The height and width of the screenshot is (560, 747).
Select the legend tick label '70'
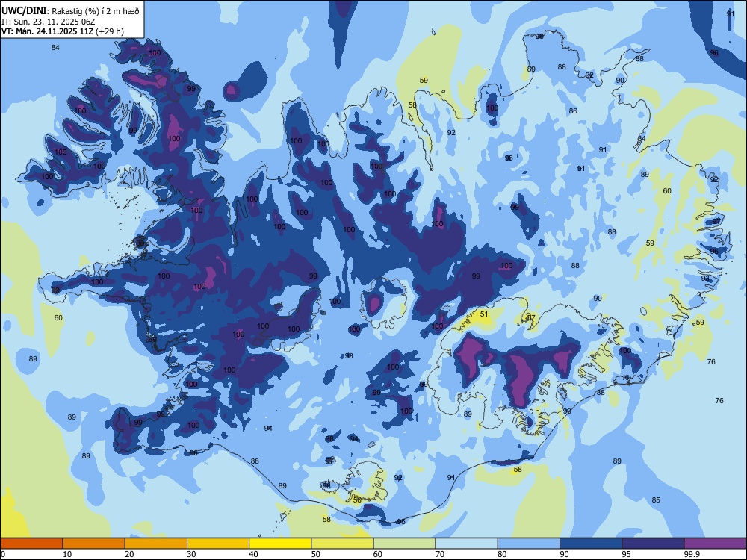click(440, 554)
